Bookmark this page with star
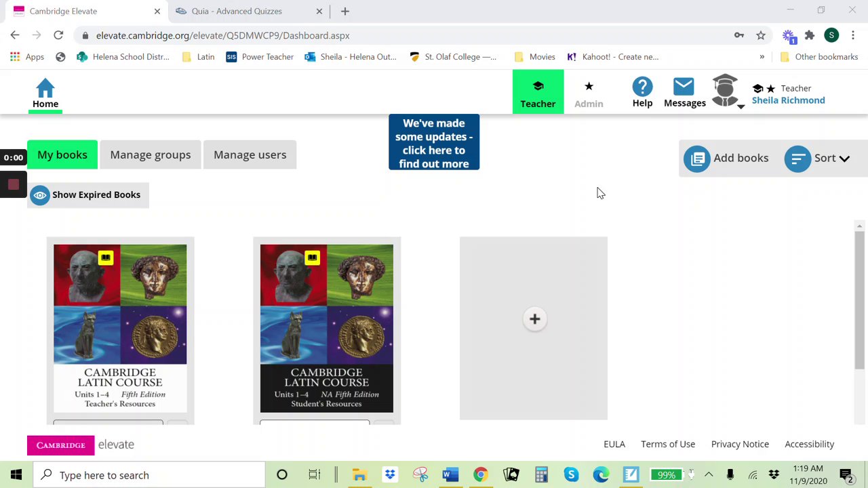The image size is (868, 488). (761, 35)
